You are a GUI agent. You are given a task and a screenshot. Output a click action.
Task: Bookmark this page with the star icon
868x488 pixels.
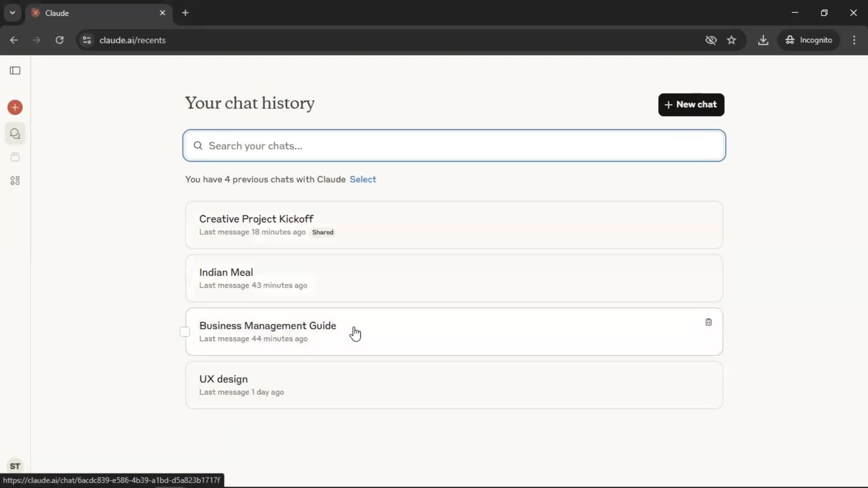(x=731, y=40)
